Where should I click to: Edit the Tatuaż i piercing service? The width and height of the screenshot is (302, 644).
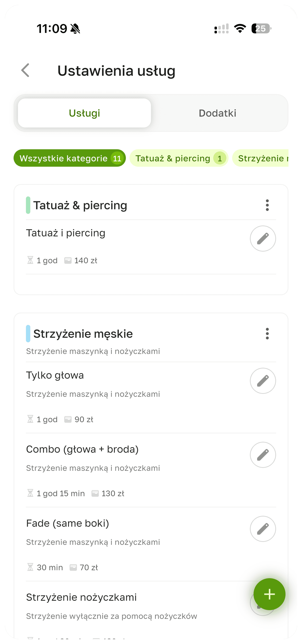pyautogui.click(x=263, y=239)
